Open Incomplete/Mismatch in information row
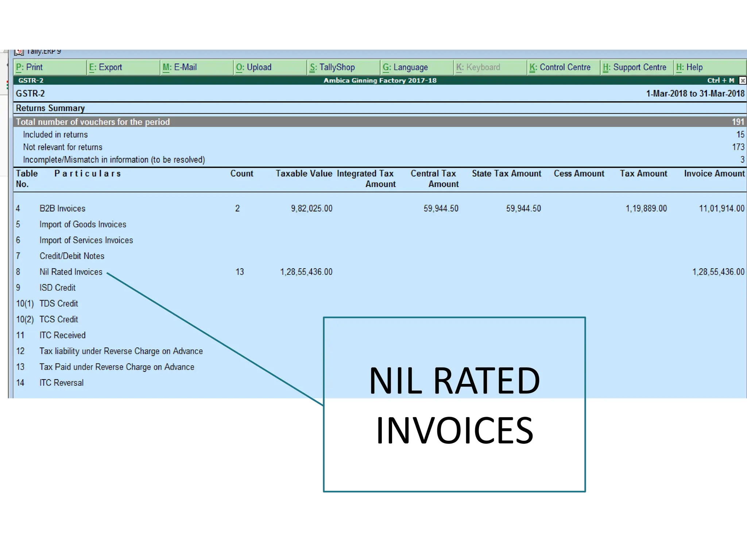 click(x=380, y=160)
